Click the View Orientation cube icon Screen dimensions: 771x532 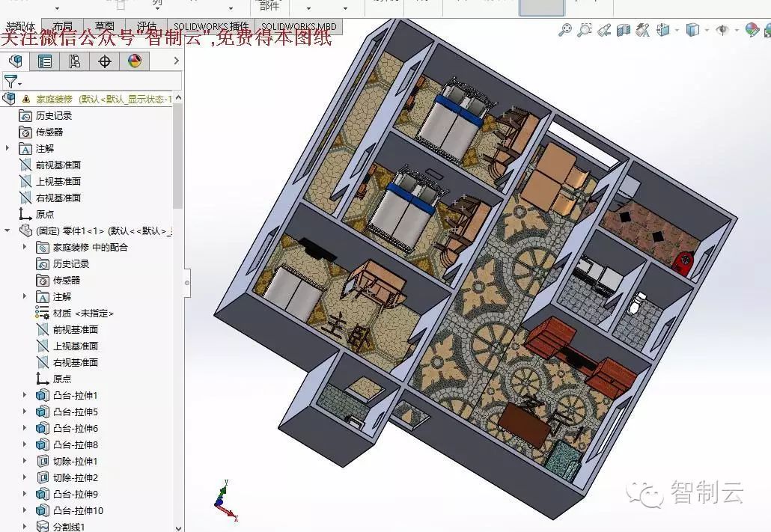[x=662, y=31]
